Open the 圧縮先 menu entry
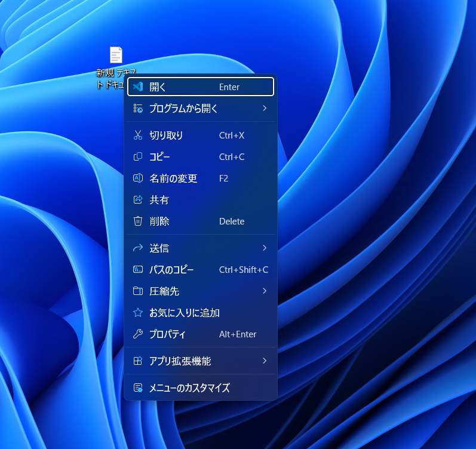 (201, 291)
